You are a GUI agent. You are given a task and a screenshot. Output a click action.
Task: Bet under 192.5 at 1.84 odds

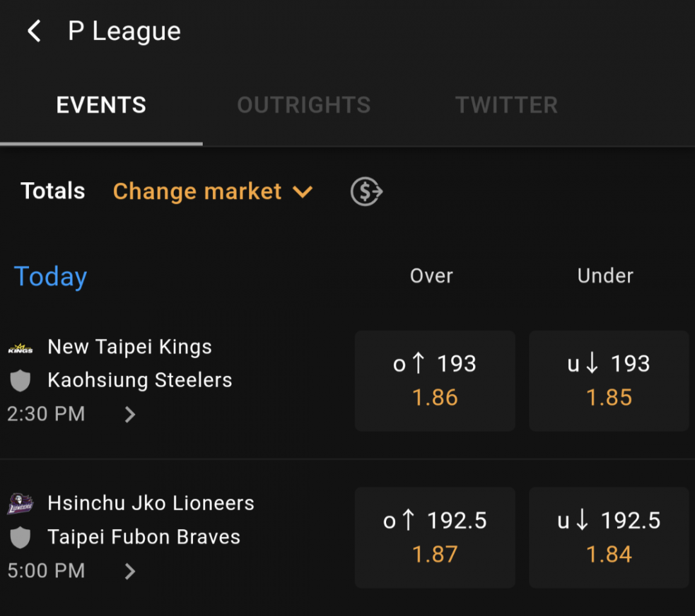609,537
